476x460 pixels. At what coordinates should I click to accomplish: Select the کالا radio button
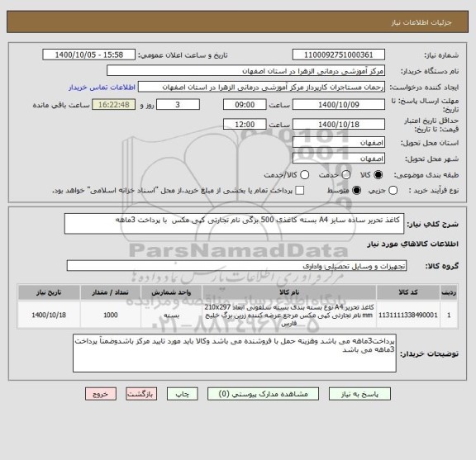tap(378, 175)
